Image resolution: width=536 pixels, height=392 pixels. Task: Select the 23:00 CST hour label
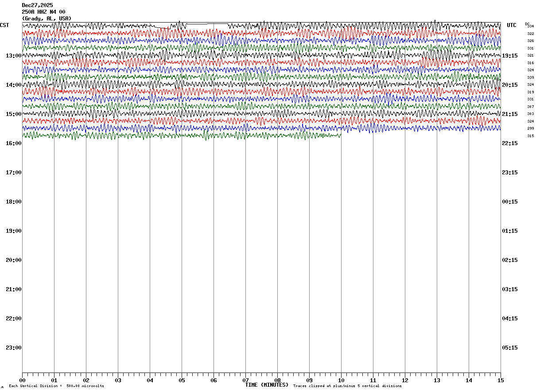click(x=13, y=348)
